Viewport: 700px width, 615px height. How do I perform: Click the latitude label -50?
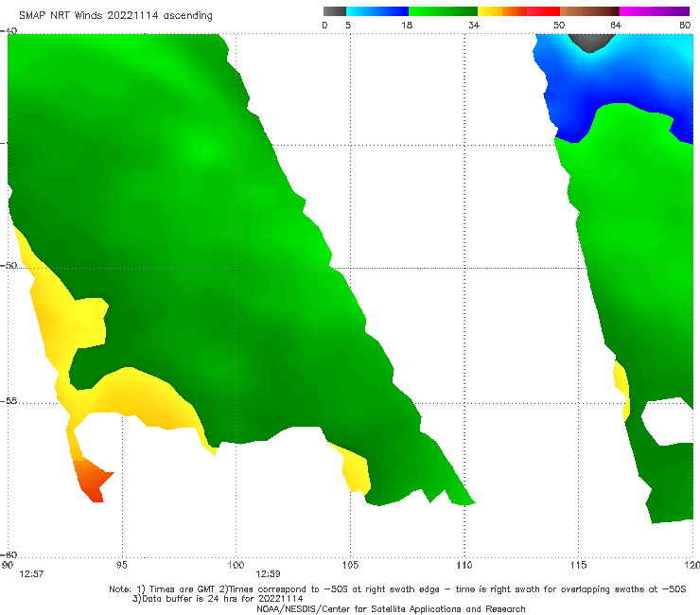(9, 265)
